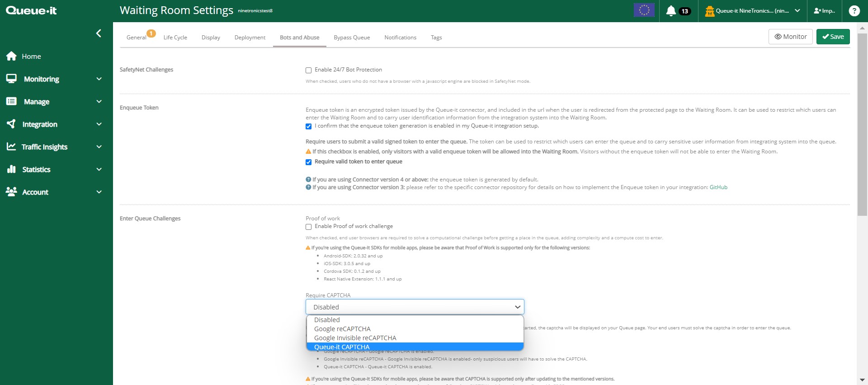Screen dimensions: 868x385
Task: Click the Android-SDK: 2.0.32 and up text
Action: pos(353,256)
